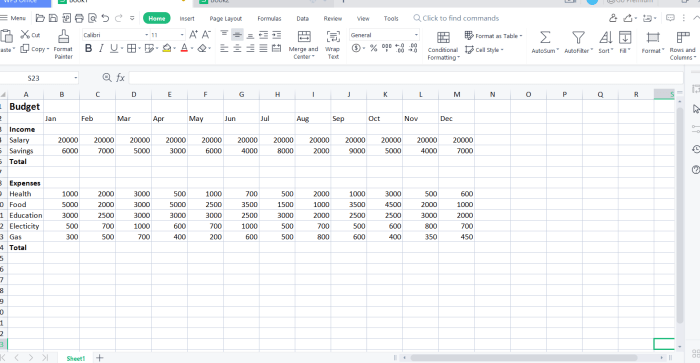
Task: Open the Data tab
Action: 303,18
